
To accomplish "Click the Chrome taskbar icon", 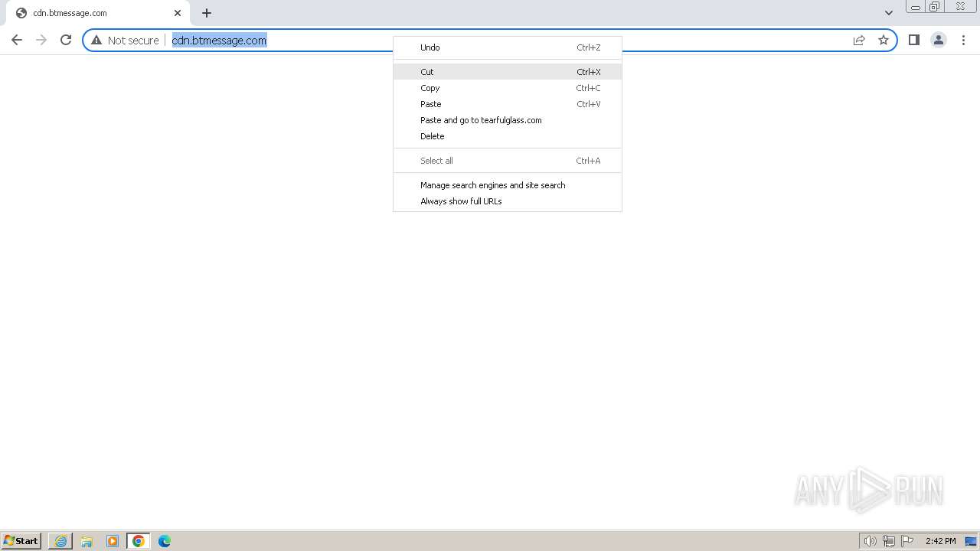I will pos(139,541).
